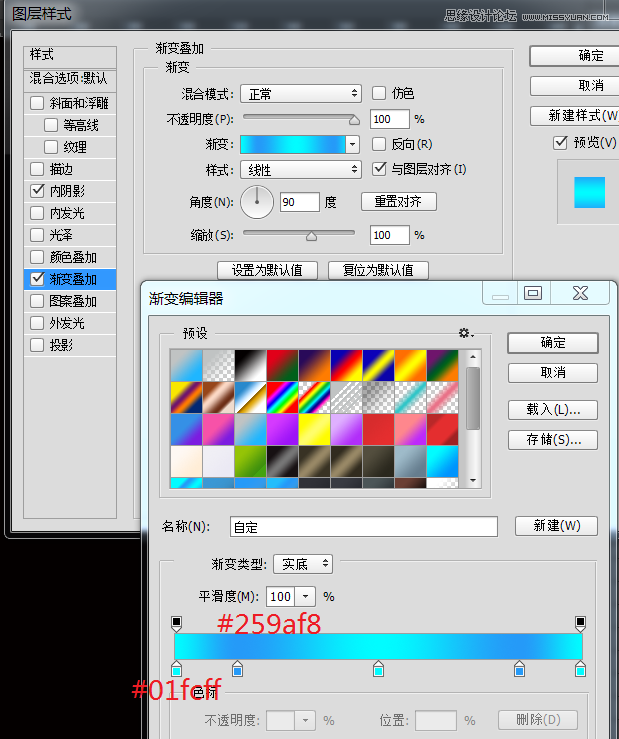Click 确定 in Gradient Editor
Viewport: 619px width, 739px height.
point(553,343)
